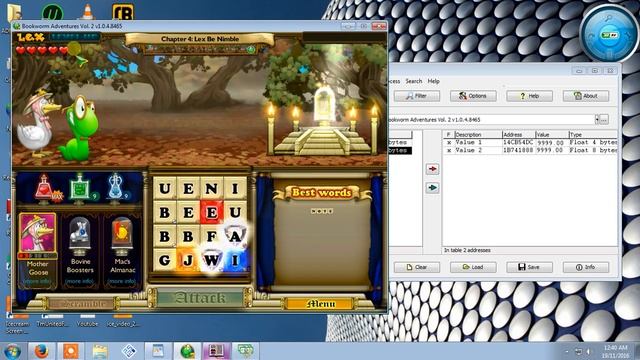Open more info under Mac's Almanac

point(122,281)
